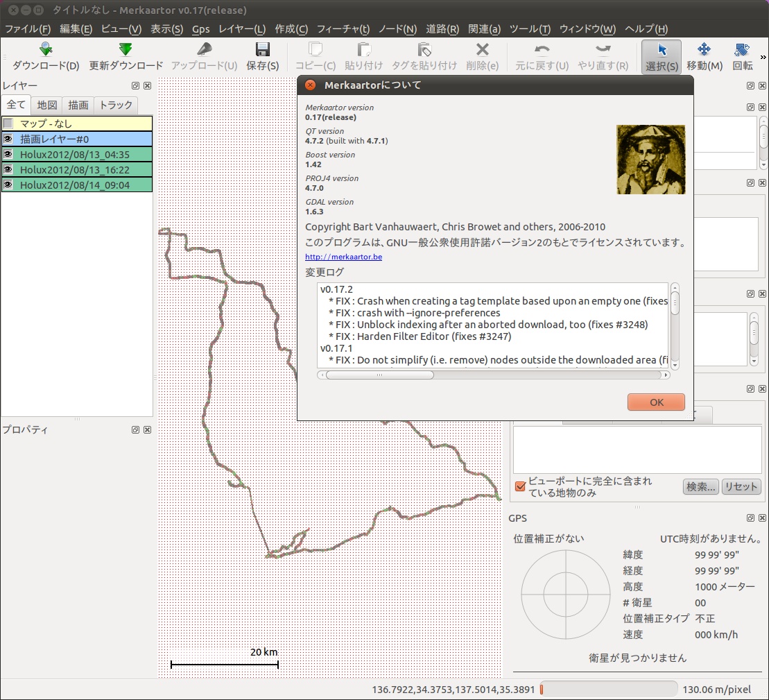Viewport: 769px width, 700px height.
Task: Select the 描画レイヤー#0 layer row
Action: (x=77, y=139)
